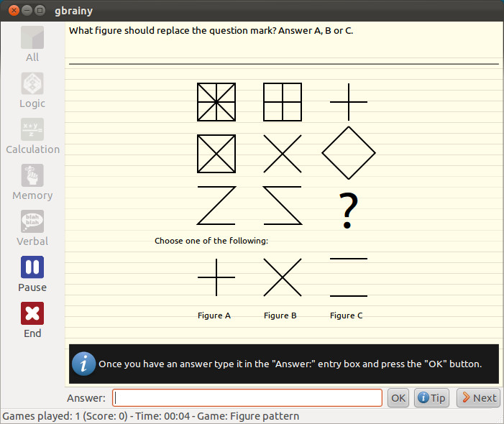This screenshot has height=424, width=504.
Task: Click the Z-shaped figure
Action: click(x=216, y=206)
